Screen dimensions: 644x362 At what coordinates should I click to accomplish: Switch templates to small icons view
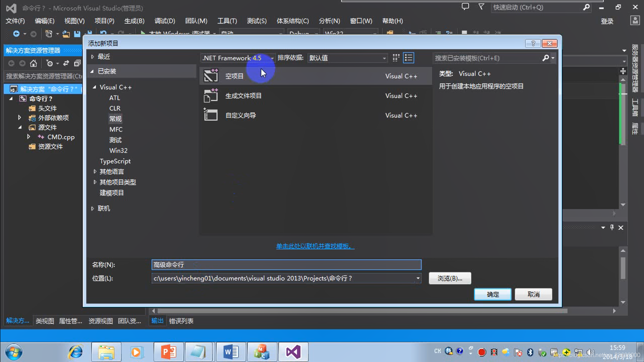point(396,58)
